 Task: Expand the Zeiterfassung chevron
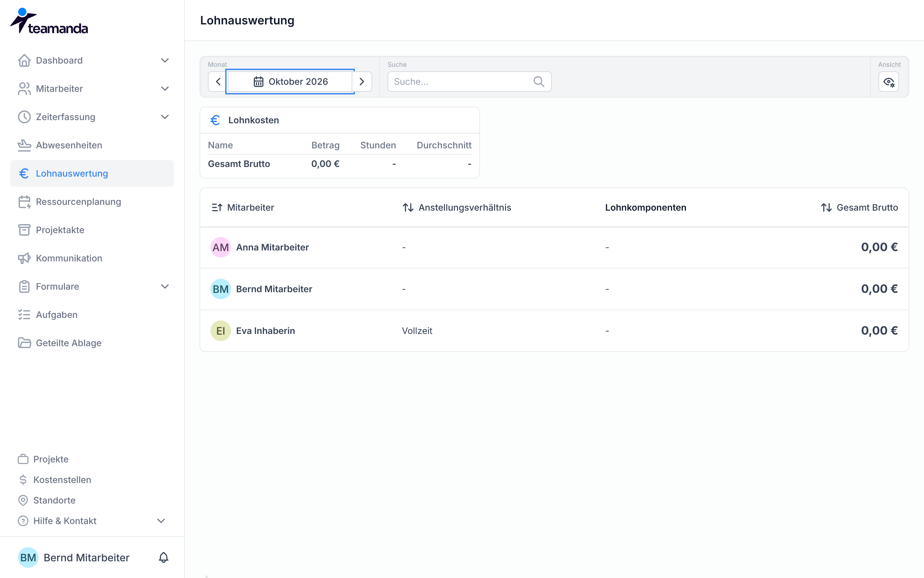click(x=165, y=117)
